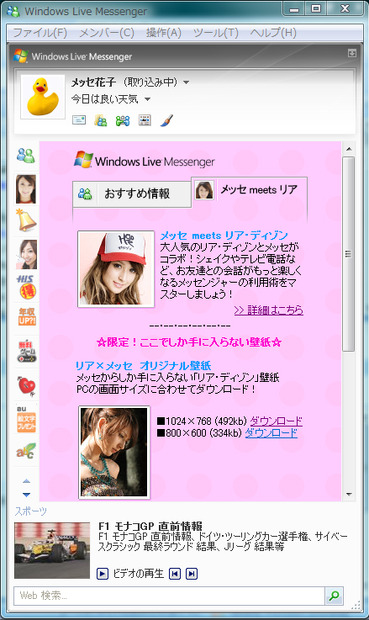Click the abc leaf tab icon
Image resolution: width=369 pixels, height=620 pixels.
[26, 450]
